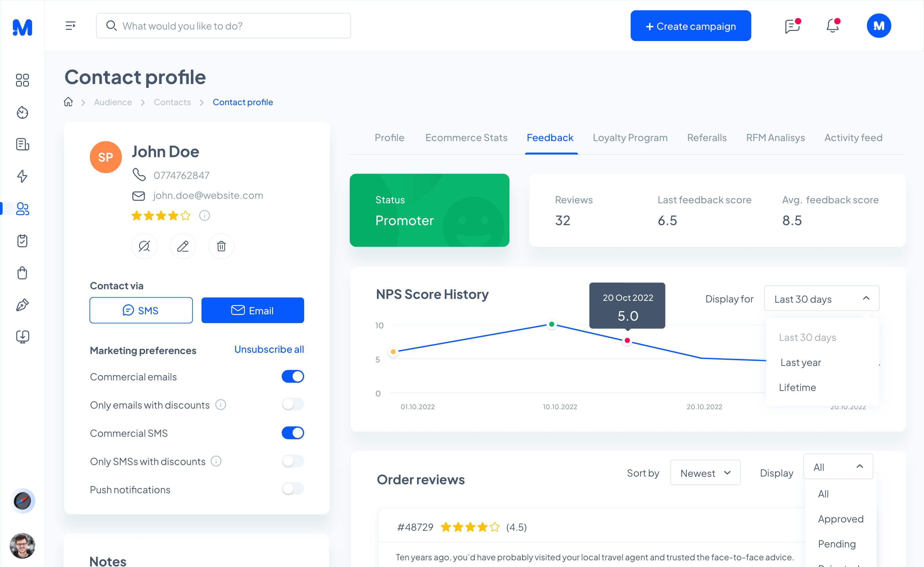Open the automation lightning bolt icon

(22, 176)
